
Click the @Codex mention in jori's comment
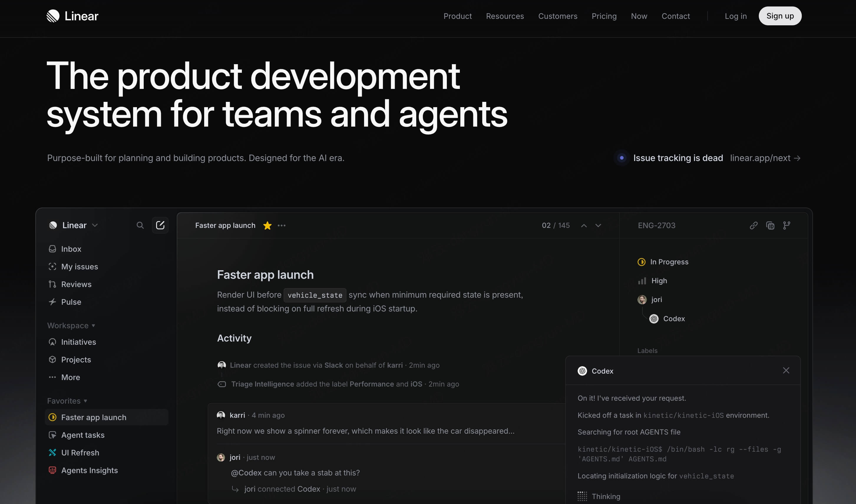(246, 473)
